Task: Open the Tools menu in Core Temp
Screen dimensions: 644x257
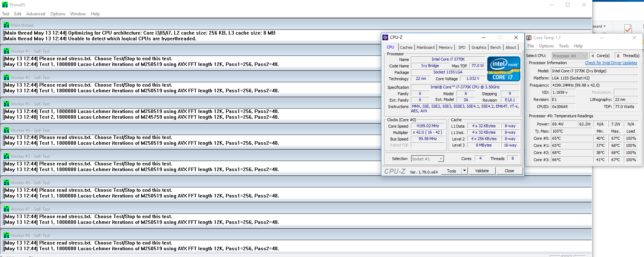Action: [x=564, y=46]
